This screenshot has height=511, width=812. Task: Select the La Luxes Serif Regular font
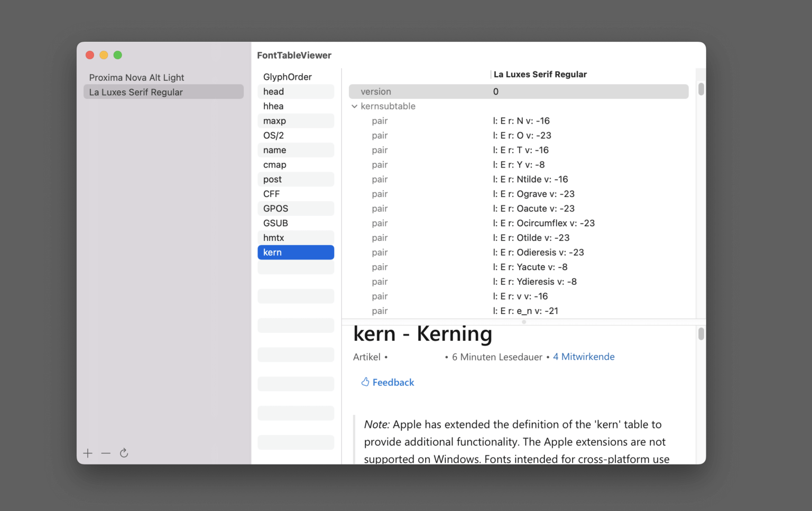(x=136, y=91)
